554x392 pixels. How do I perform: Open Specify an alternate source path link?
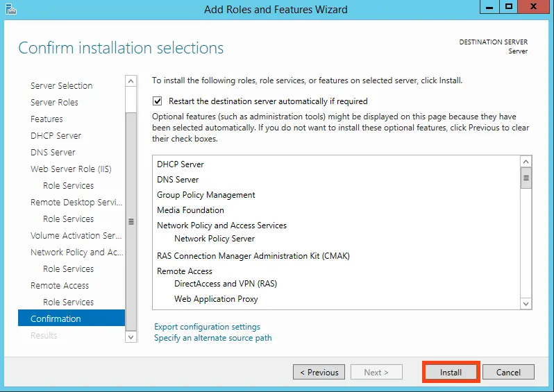(212, 338)
